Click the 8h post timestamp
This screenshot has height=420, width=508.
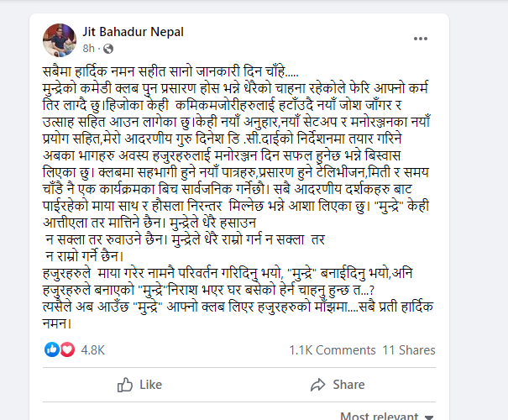[88, 49]
